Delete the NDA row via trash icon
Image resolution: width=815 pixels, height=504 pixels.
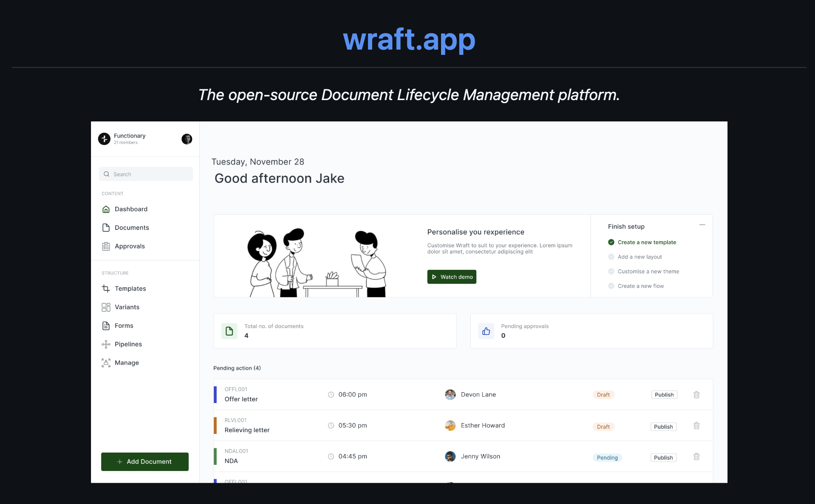(x=697, y=457)
